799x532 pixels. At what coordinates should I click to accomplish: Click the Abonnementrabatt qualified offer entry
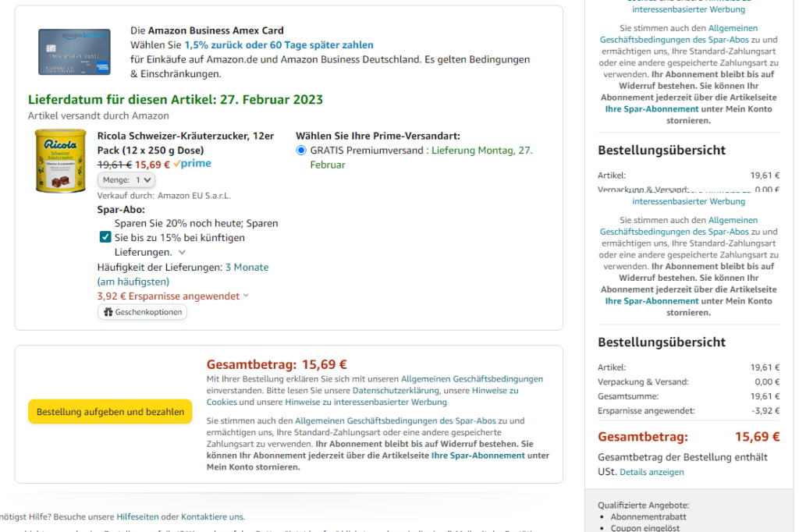coord(648,516)
